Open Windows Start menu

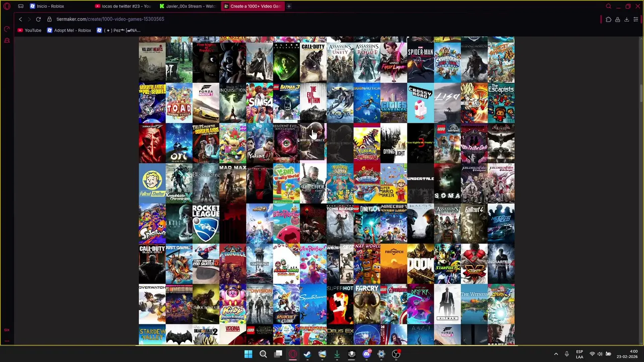point(248,354)
